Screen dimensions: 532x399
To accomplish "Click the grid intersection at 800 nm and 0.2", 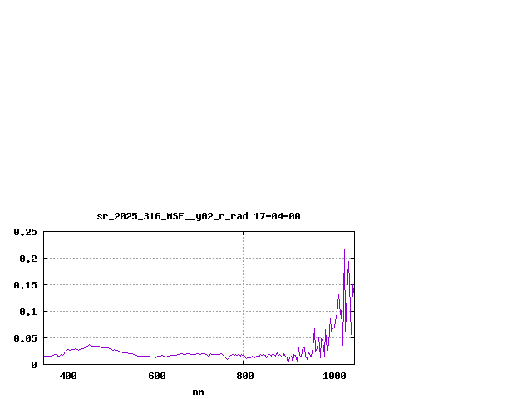I will tap(244, 259).
